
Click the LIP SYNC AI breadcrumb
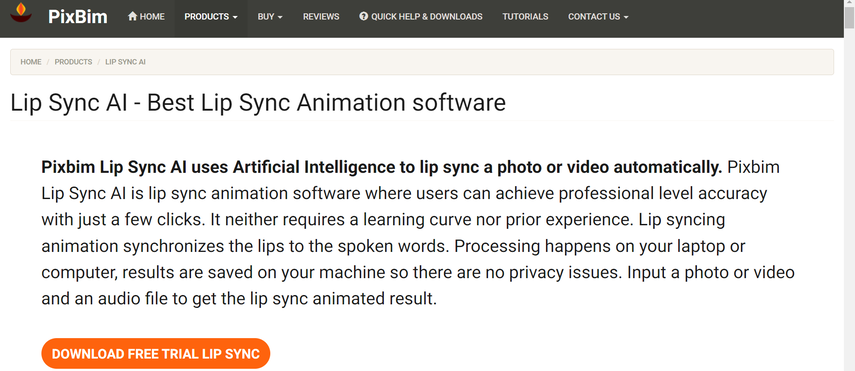point(125,62)
